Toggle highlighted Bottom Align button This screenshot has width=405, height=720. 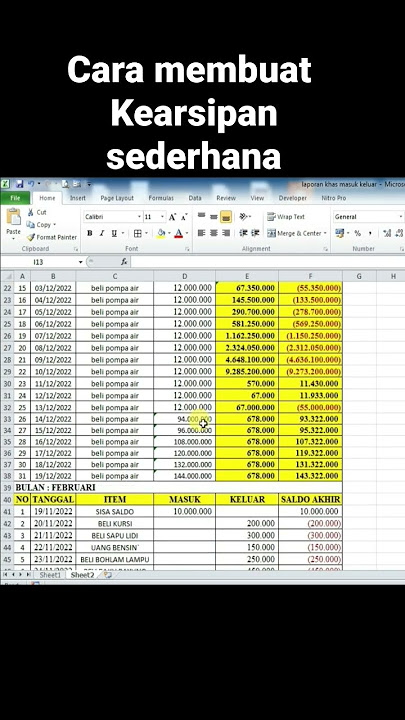point(225,217)
